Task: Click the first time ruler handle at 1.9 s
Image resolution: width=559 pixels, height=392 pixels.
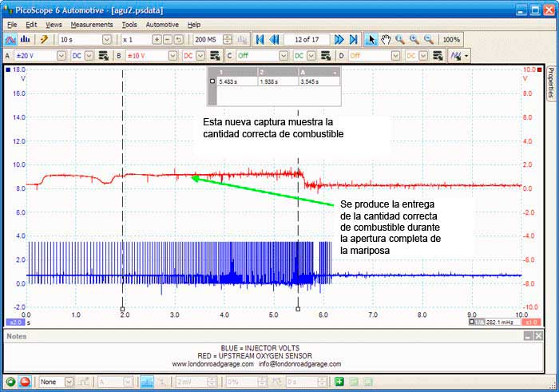Action: 122,308
